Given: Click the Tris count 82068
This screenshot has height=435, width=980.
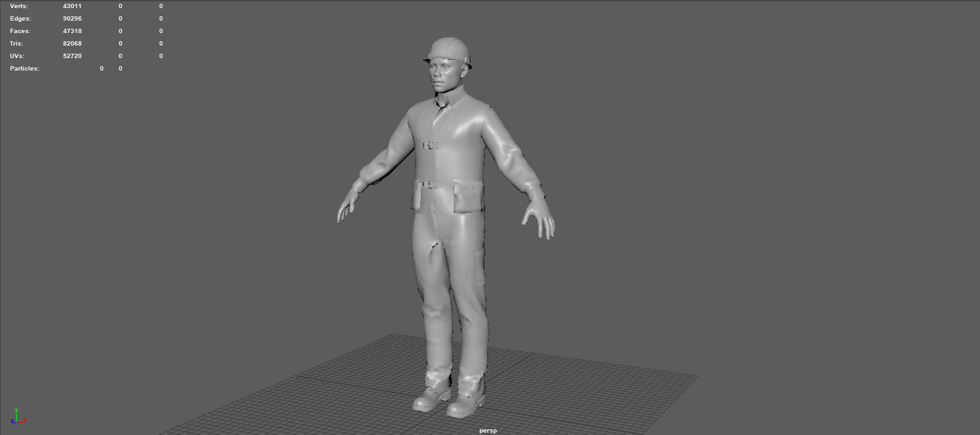Looking at the screenshot, I should tap(72, 43).
